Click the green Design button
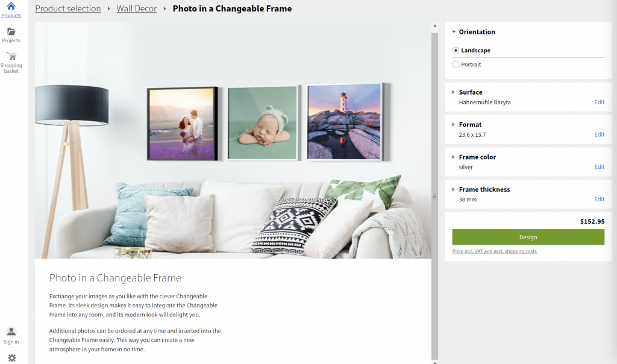617x364 pixels. tap(528, 237)
